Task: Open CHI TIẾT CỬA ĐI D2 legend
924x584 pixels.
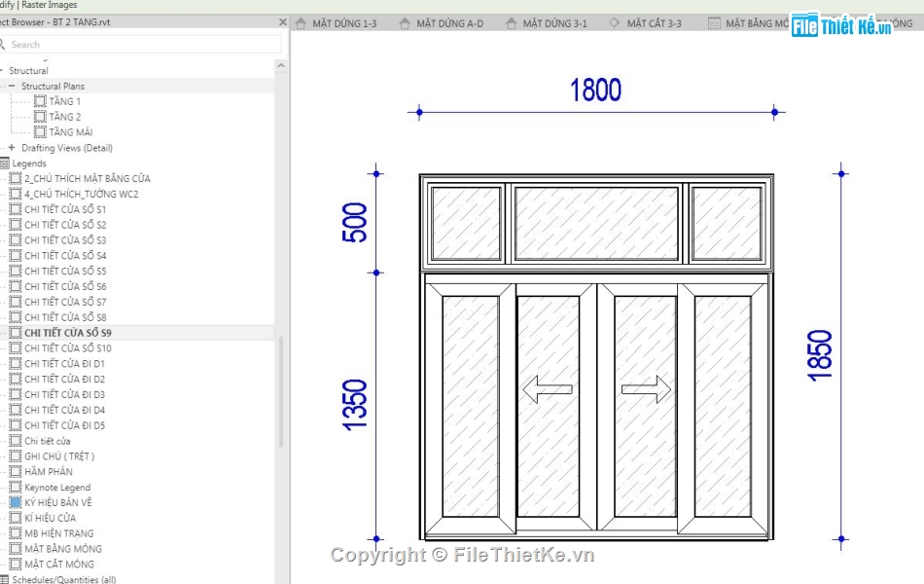Action: tap(65, 379)
